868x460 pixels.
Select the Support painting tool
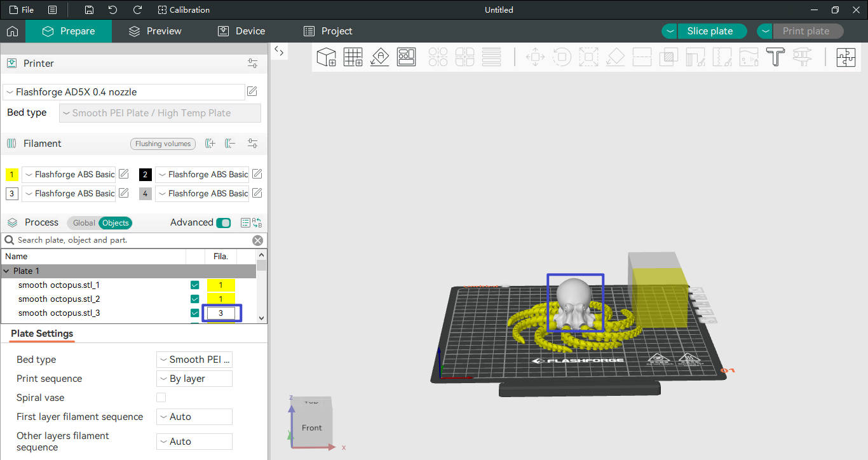[x=695, y=57]
